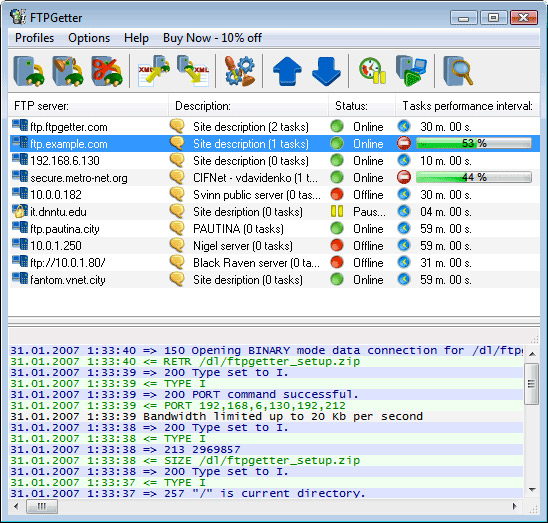Click the 53 % progress bar
The image size is (548, 523).
(x=474, y=143)
